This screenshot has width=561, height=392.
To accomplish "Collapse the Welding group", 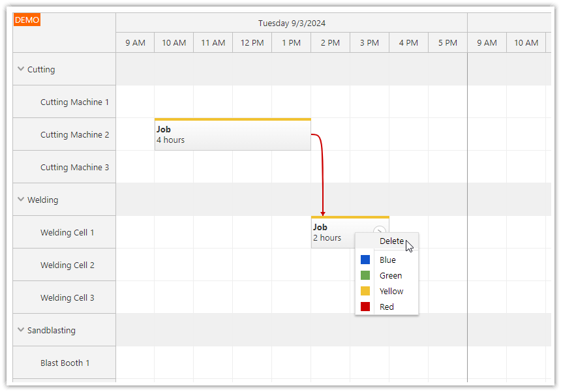I will 20,200.
